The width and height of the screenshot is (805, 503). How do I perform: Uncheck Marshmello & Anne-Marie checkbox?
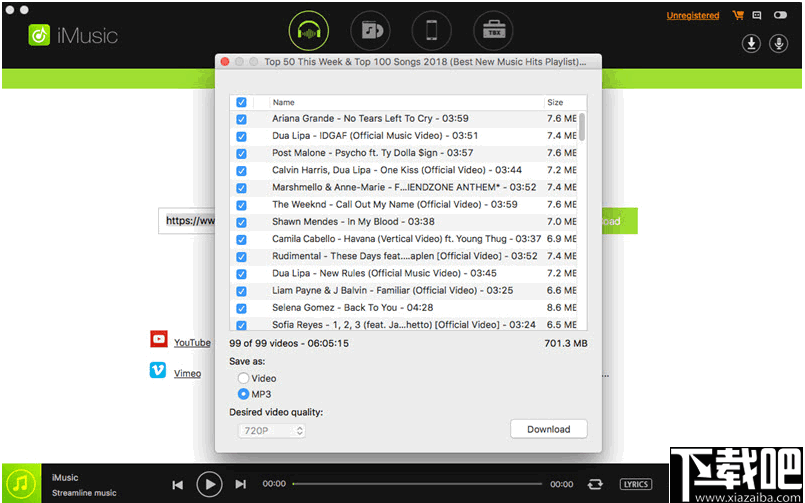coord(241,188)
